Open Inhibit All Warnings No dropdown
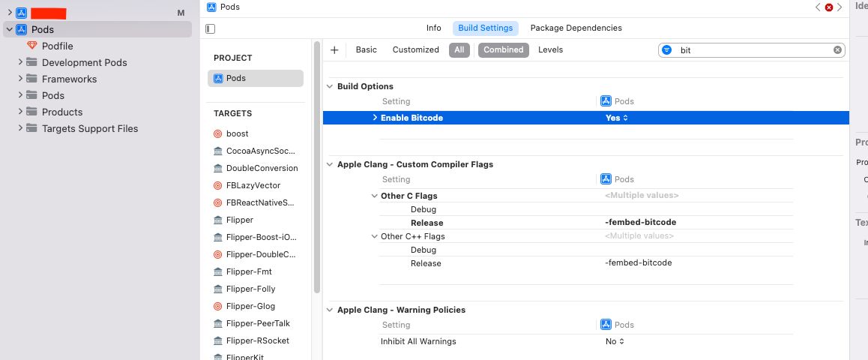The height and width of the screenshot is (360, 868). [615, 341]
